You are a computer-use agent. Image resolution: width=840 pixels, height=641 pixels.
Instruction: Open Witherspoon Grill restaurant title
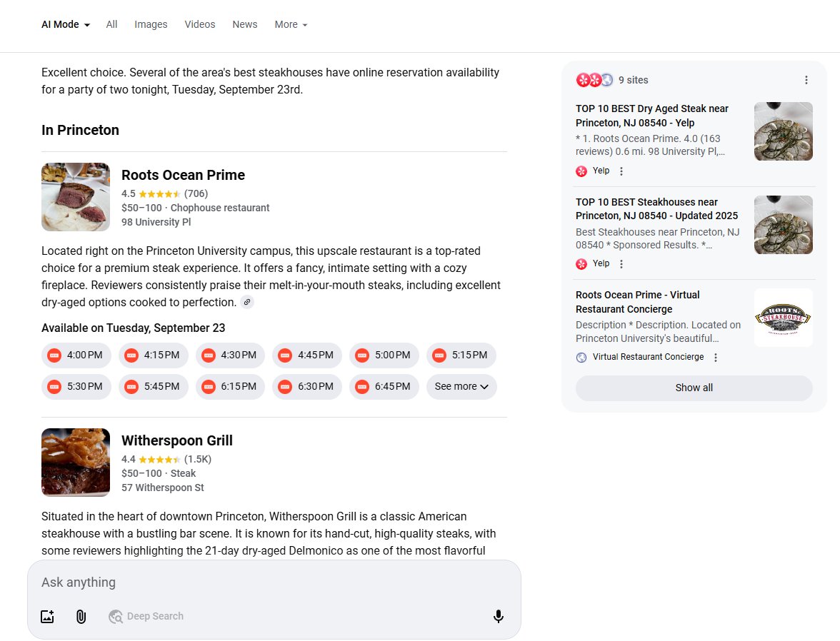pos(177,440)
